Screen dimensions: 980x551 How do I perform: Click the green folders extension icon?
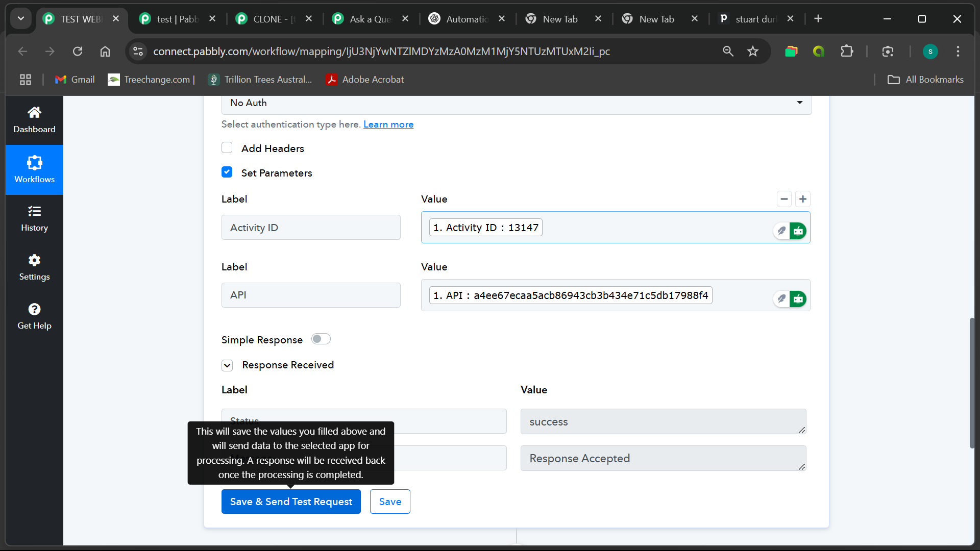(791, 51)
